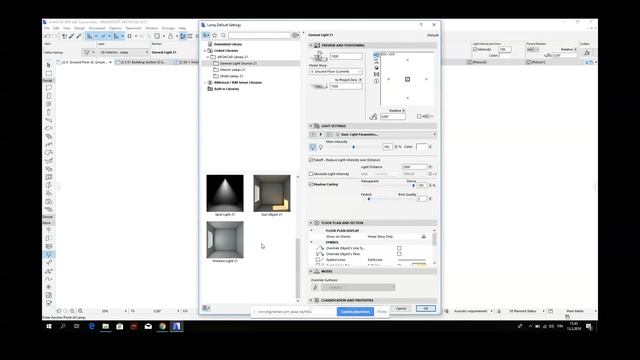
Task: Collapse the Preview and Positioning panel
Action: tap(311, 45)
